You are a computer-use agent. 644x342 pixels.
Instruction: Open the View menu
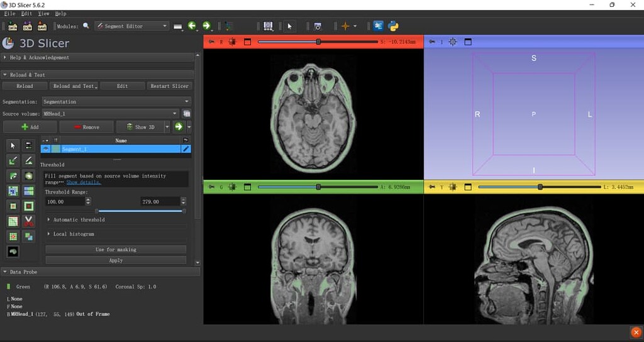coord(43,13)
